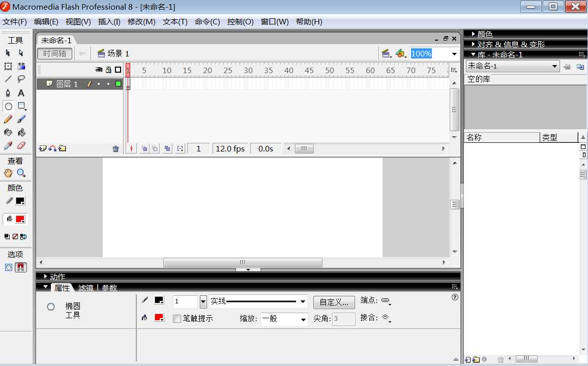
Task: Click the properties help question icon
Action: [x=455, y=297]
